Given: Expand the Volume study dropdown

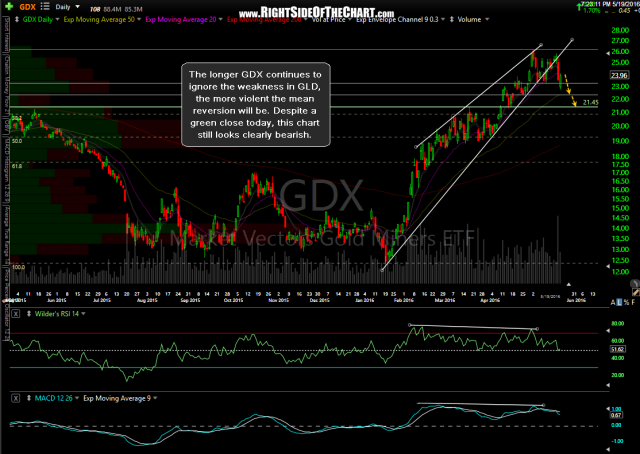Looking at the screenshot, I should point(487,20).
